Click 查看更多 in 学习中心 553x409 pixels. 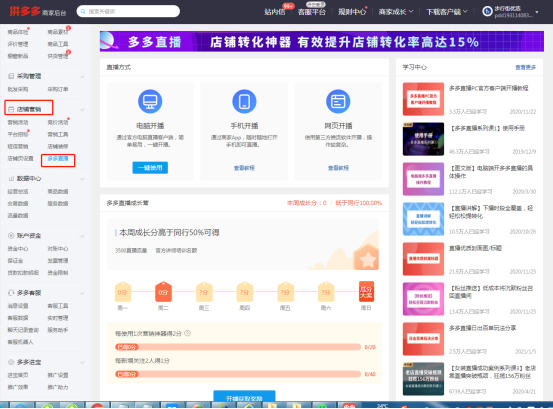point(525,67)
